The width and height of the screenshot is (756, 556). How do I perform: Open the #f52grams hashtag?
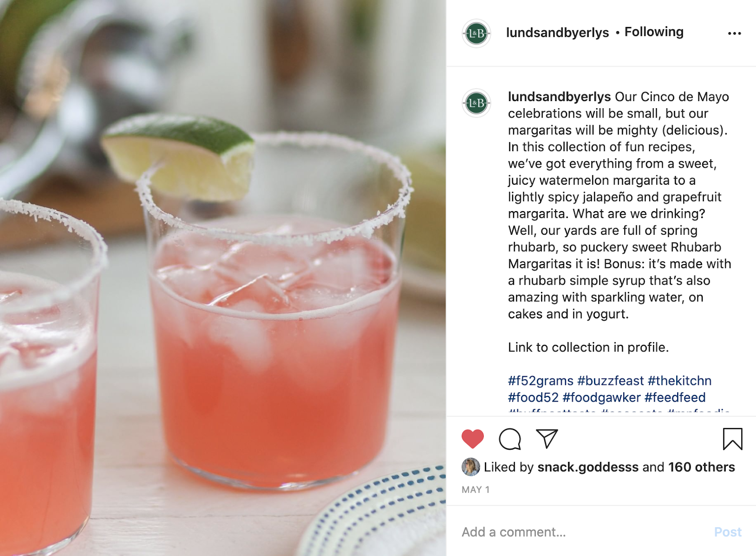coord(541,381)
